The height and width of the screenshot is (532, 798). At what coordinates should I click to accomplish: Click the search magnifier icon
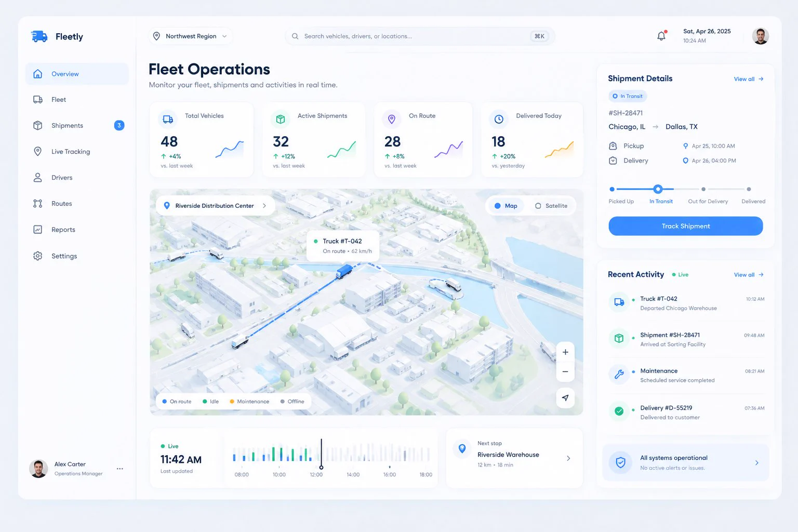pyautogui.click(x=295, y=36)
